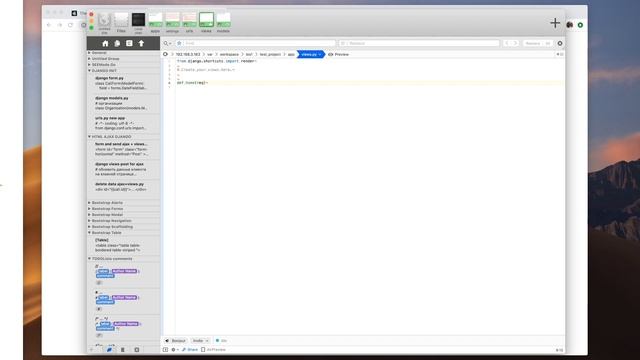Switch to the settings tab thumbnail
The image size is (640, 360).
172,22
